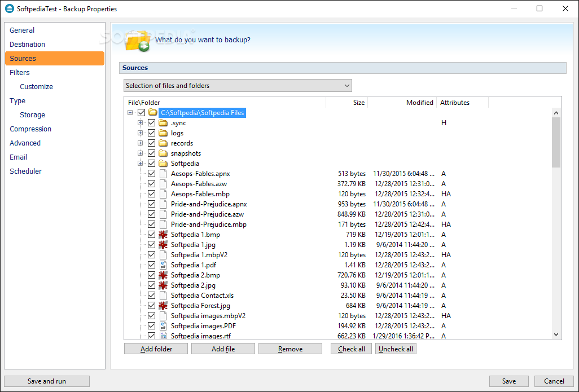Click the Aesops-Fables.apnx file icon
Viewport: 579px width, 392px height.
[x=163, y=174]
